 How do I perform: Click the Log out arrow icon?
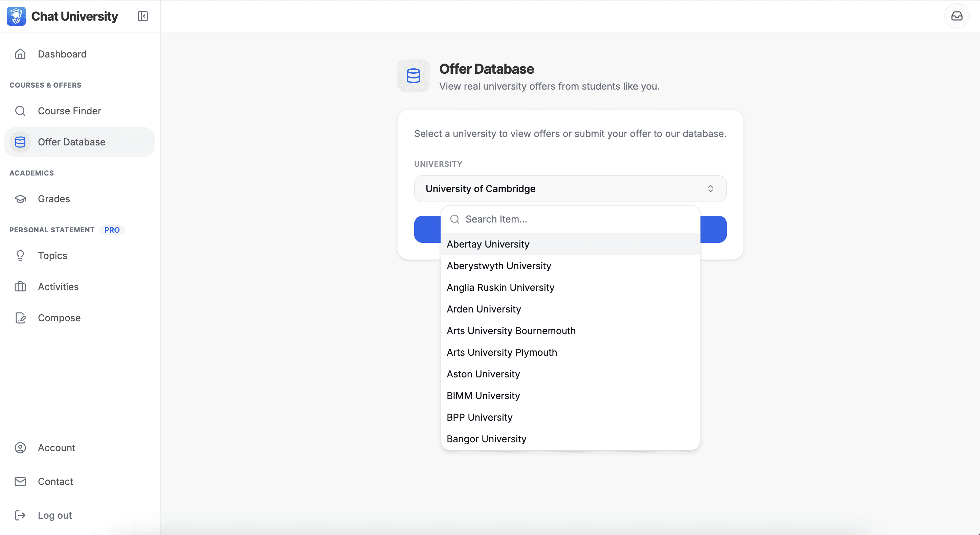tap(21, 515)
